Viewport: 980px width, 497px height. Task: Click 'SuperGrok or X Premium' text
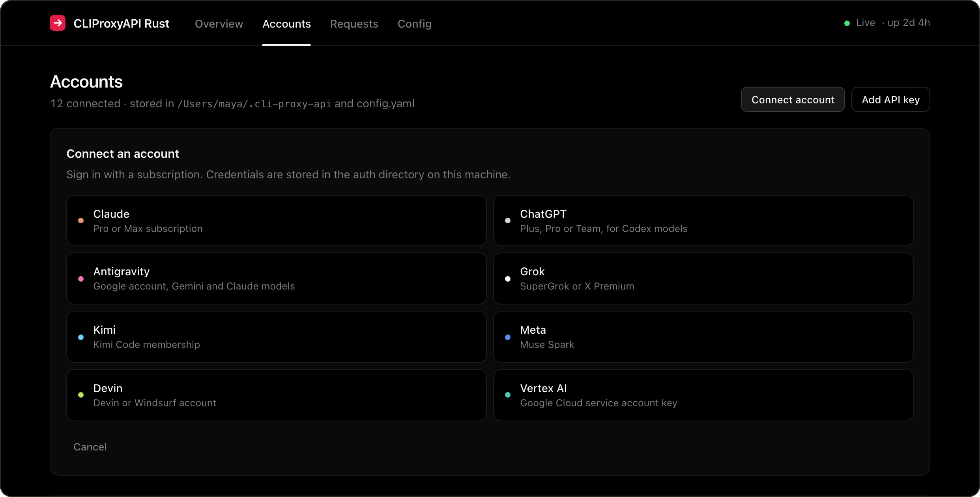coord(577,286)
